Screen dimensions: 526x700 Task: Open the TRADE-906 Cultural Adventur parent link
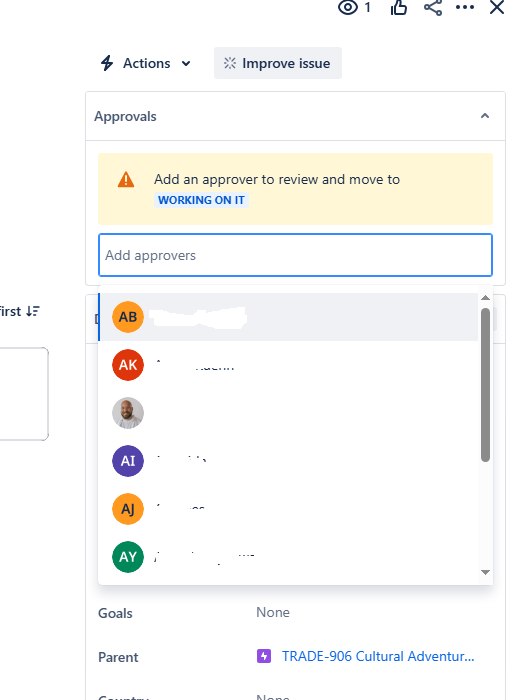click(x=378, y=656)
